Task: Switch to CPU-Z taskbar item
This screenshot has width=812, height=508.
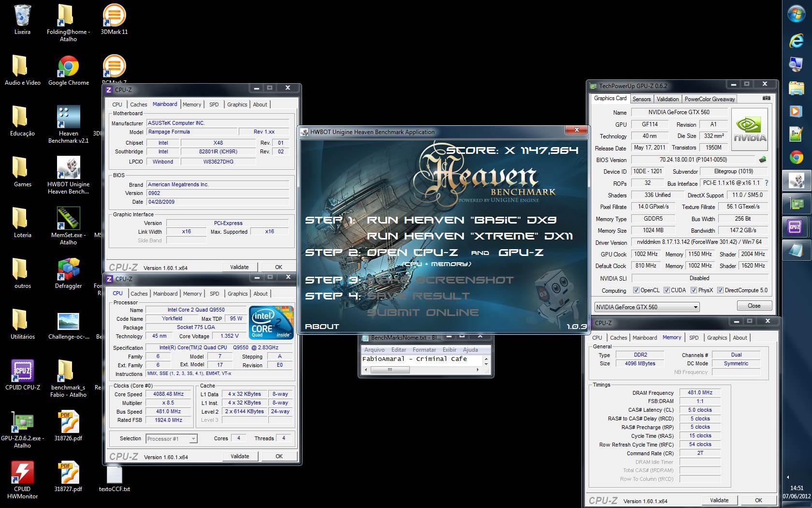Action: (796, 226)
